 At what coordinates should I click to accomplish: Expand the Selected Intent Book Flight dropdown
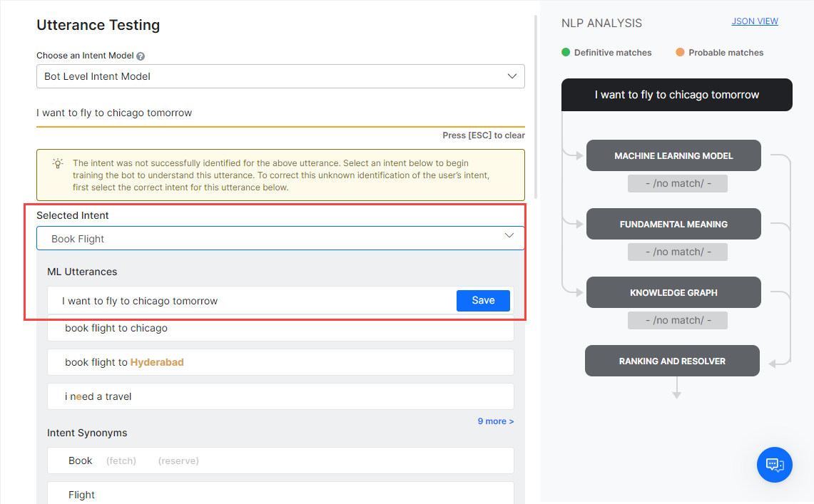[x=280, y=239]
